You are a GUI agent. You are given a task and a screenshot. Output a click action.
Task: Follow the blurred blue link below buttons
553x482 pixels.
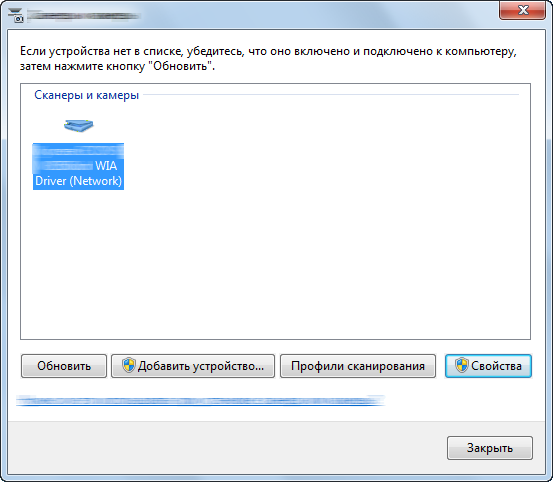[x=200, y=401]
